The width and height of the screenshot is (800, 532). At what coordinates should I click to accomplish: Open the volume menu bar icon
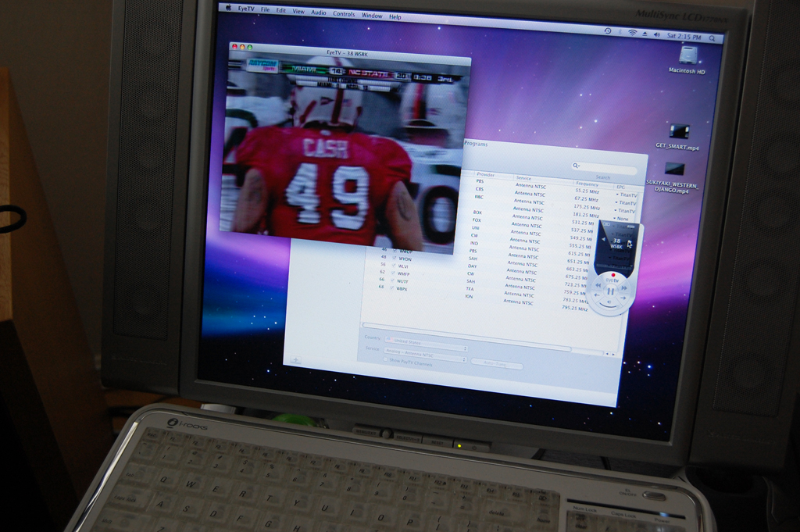[x=656, y=34]
